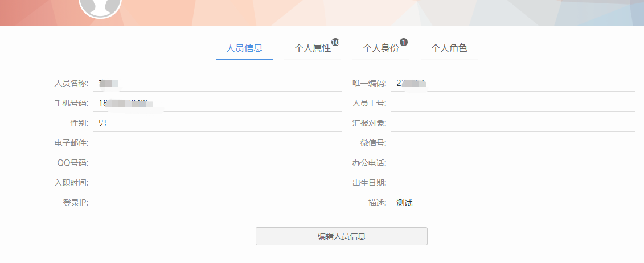Click the 入职时间 field
The image size is (644, 263).
(216, 183)
